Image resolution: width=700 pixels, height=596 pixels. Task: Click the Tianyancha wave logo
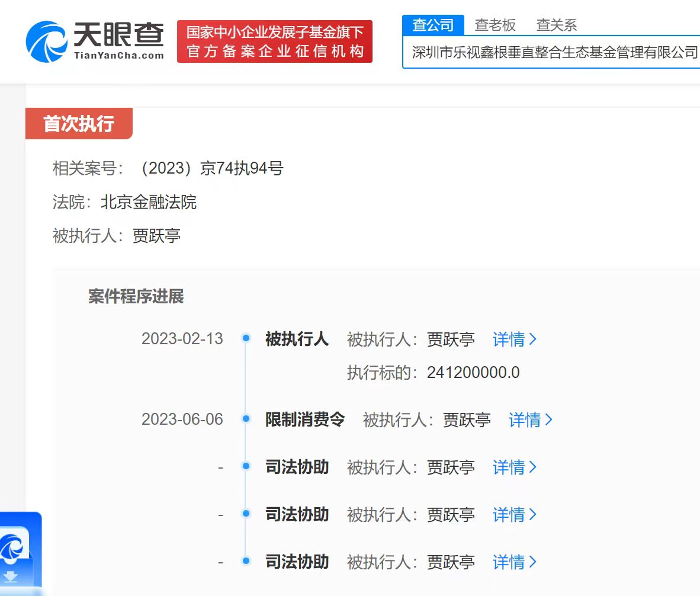click(x=47, y=40)
